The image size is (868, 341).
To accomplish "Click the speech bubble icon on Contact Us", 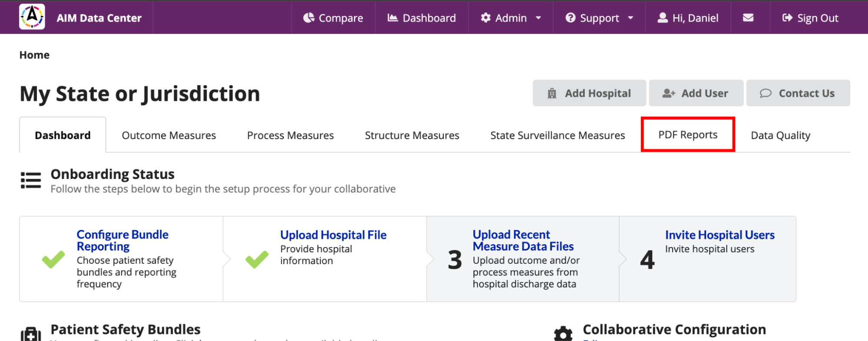I will [766, 93].
